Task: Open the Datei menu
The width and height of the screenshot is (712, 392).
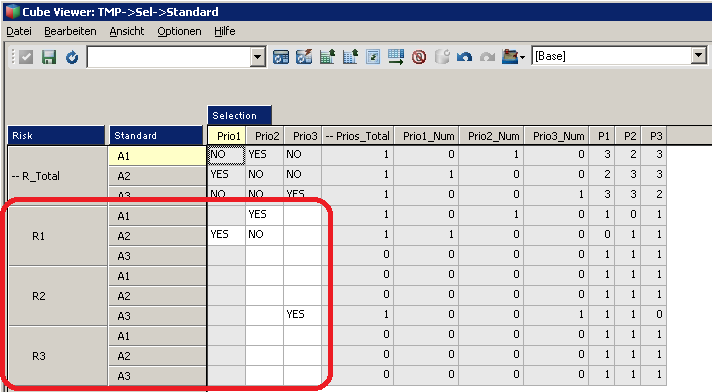Action: [x=19, y=31]
